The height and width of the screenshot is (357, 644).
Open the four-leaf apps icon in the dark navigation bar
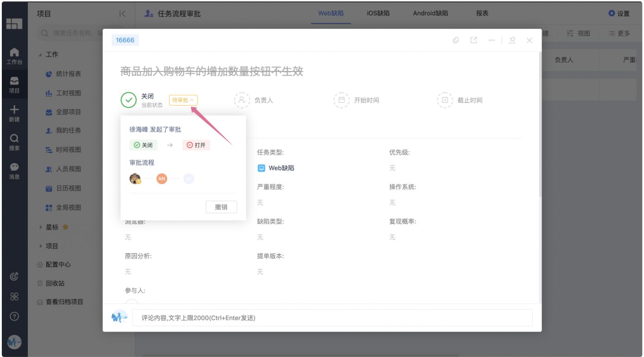click(x=14, y=297)
